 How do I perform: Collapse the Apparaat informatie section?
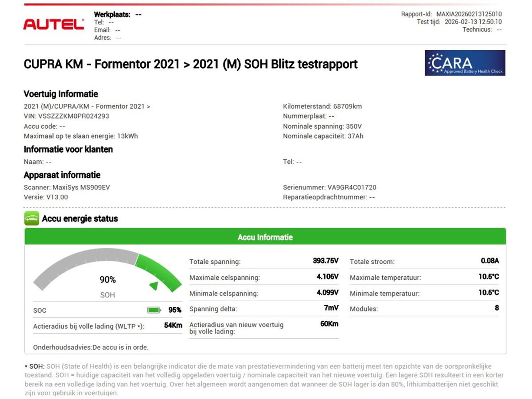62,175
